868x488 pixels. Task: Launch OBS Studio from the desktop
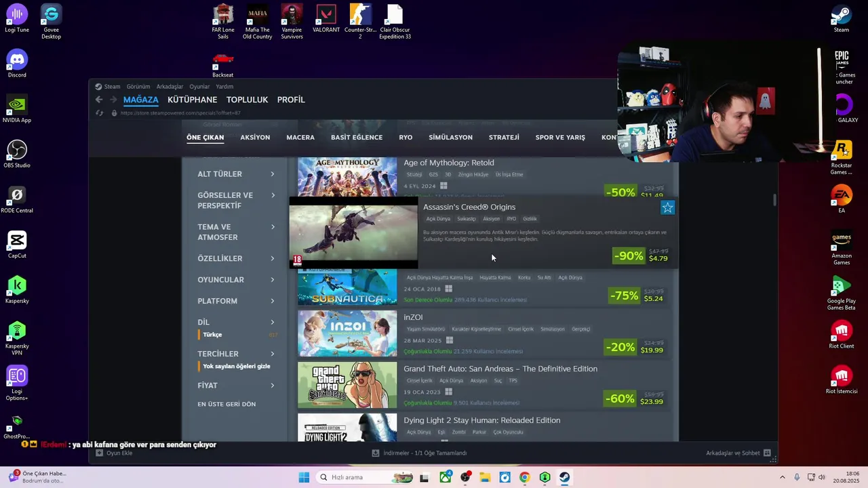[17, 154]
